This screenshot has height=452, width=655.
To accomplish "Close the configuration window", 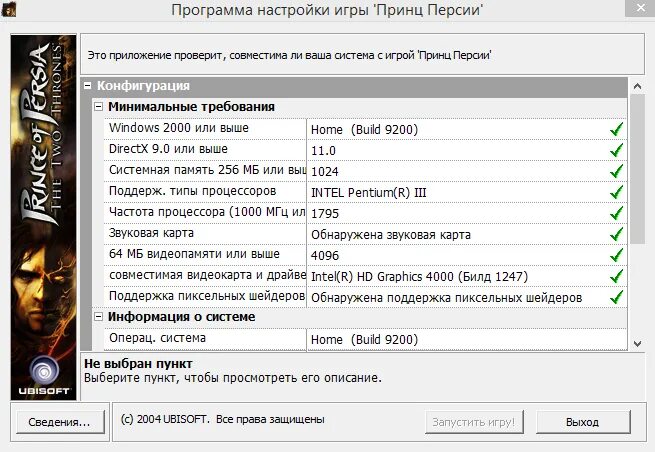I will tap(640, 8).
